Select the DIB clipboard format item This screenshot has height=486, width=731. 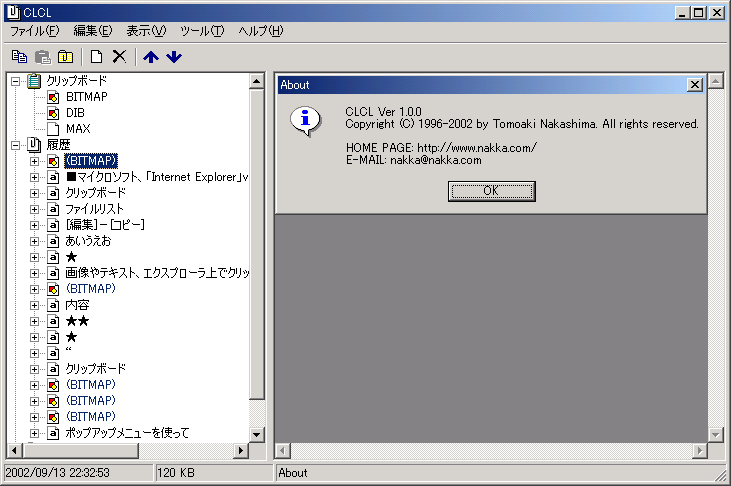tap(77, 113)
